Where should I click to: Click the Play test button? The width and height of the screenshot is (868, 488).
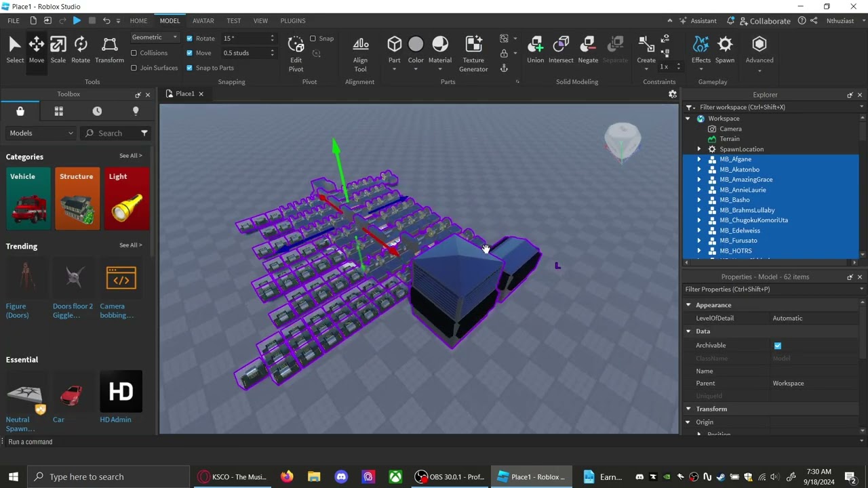pos(77,21)
